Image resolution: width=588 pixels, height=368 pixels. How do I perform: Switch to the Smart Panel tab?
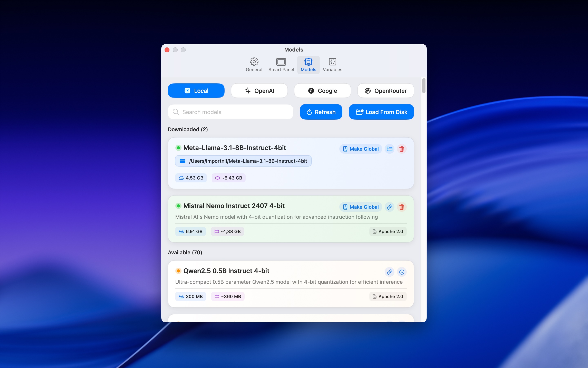click(281, 65)
